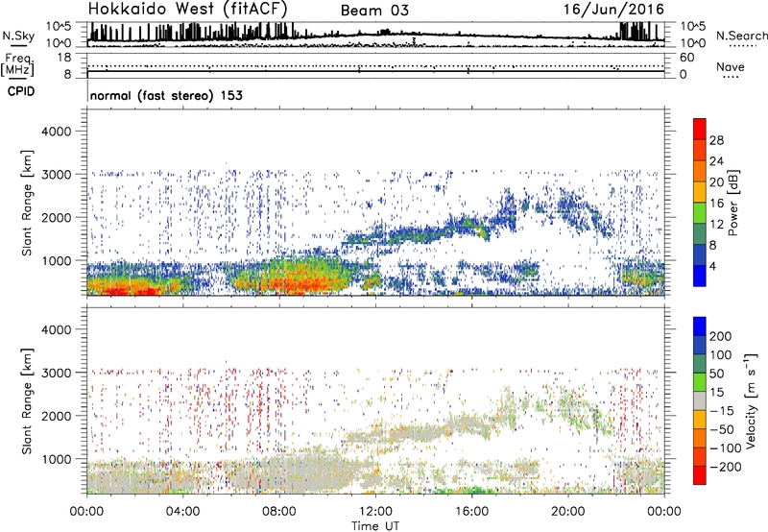Click the '04:00' time tick label
The image size is (768, 532).
(x=182, y=512)
